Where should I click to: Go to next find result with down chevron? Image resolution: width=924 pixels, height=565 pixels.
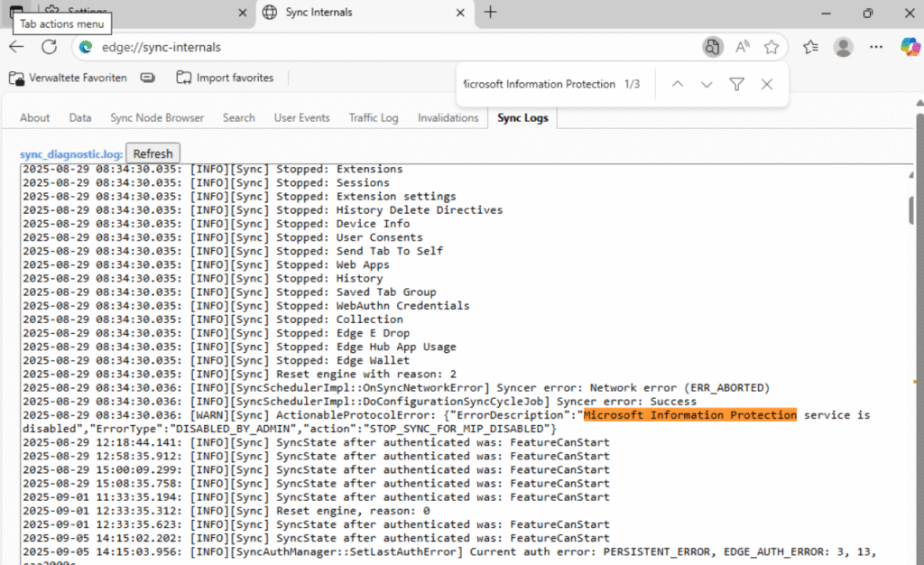(707, 84)
